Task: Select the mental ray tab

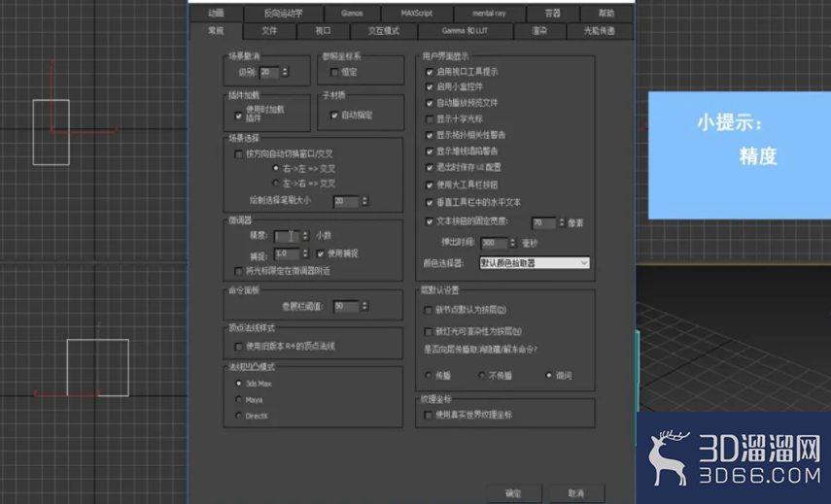Action: [x=489, y=14]
